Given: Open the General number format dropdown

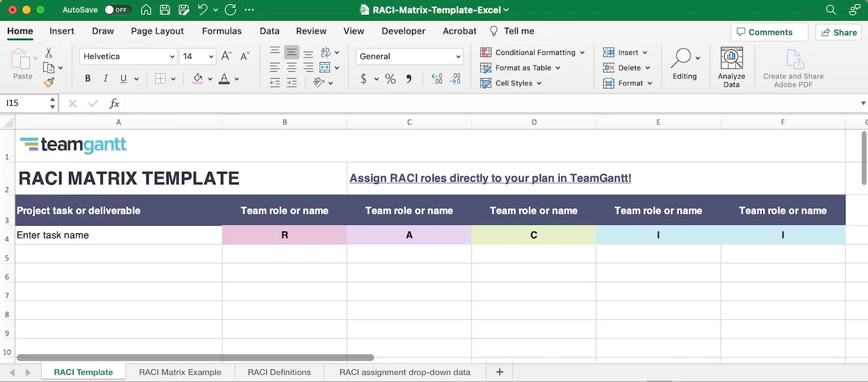Looking at the screenshot, I should pos(459,56).
